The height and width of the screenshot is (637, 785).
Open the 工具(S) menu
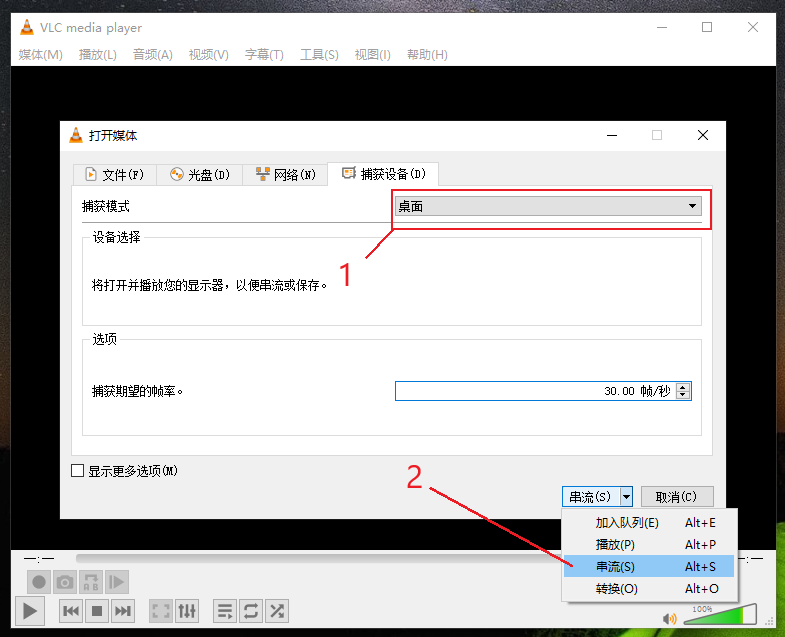coord(319,55)
